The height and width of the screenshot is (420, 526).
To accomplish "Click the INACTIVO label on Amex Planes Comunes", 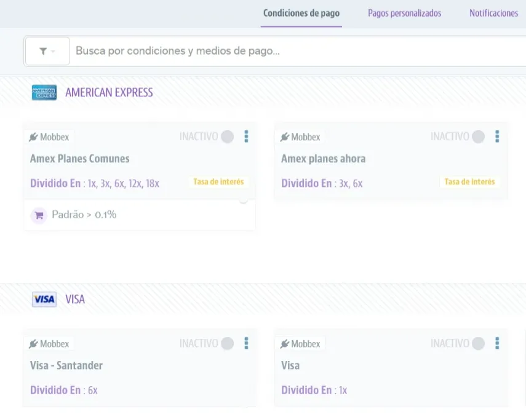I will click(x=199, y=137).
